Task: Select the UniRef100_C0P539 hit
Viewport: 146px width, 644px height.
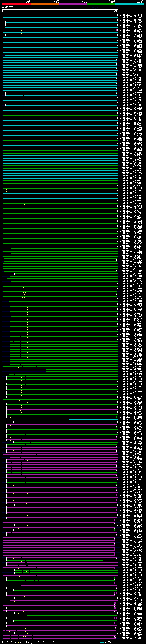Action: point(131,100)
